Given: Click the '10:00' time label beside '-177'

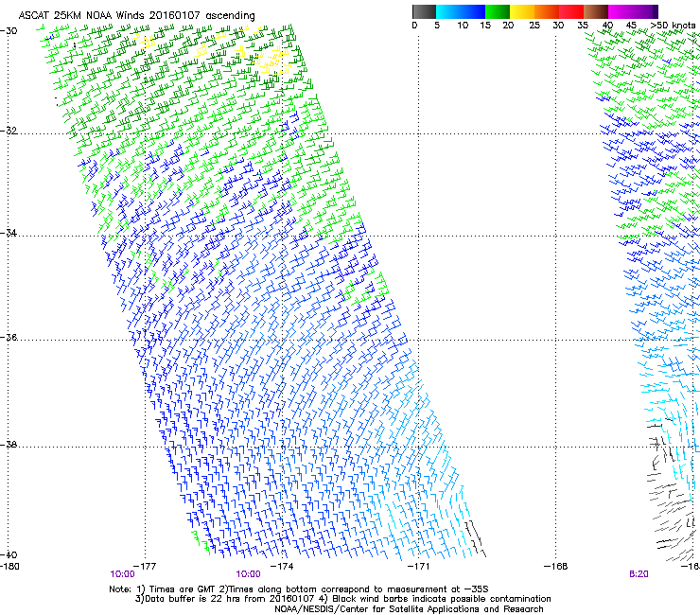Looking at the screenshot, I should [x=122, y=574].
